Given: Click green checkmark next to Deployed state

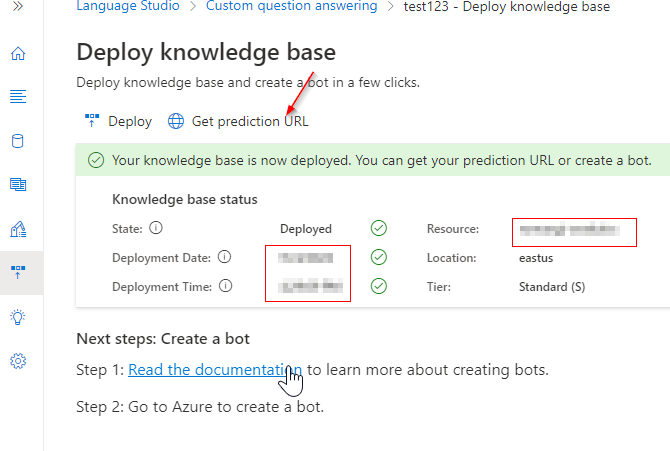Looking at the screenshot, I should click(379, 228).
